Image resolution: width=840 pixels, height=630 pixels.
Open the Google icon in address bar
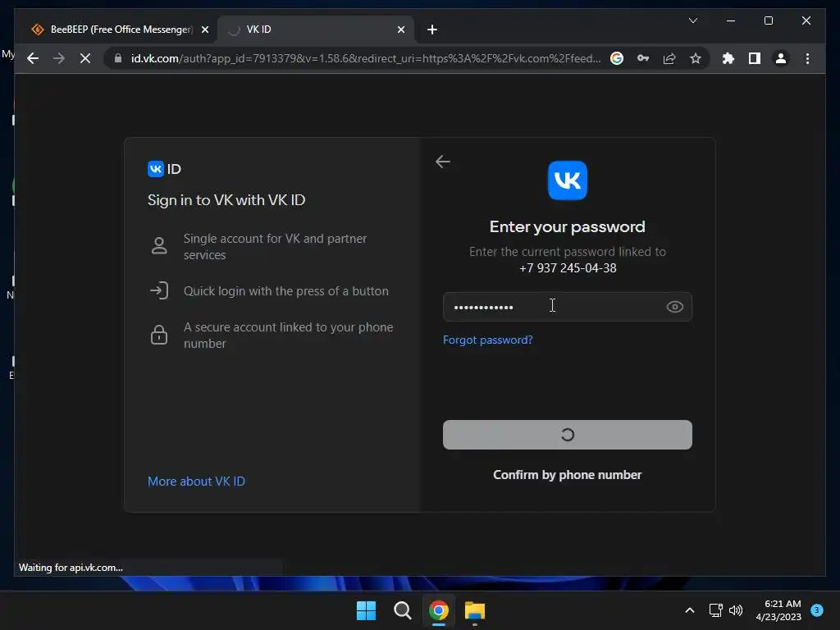coord(617,58)
